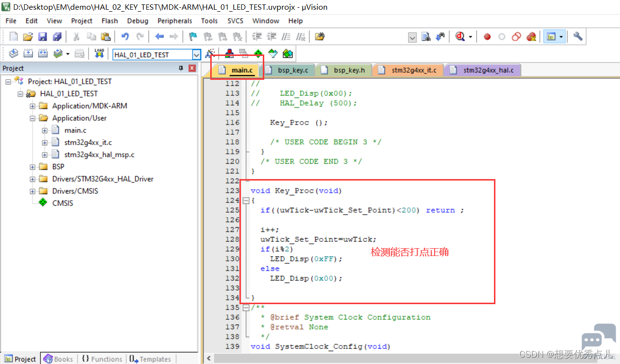This screenshot has width=620, height=364.
Task: Toggle fold marker at comment line 135
Action: pyautogui.click(x=246, y=308)
